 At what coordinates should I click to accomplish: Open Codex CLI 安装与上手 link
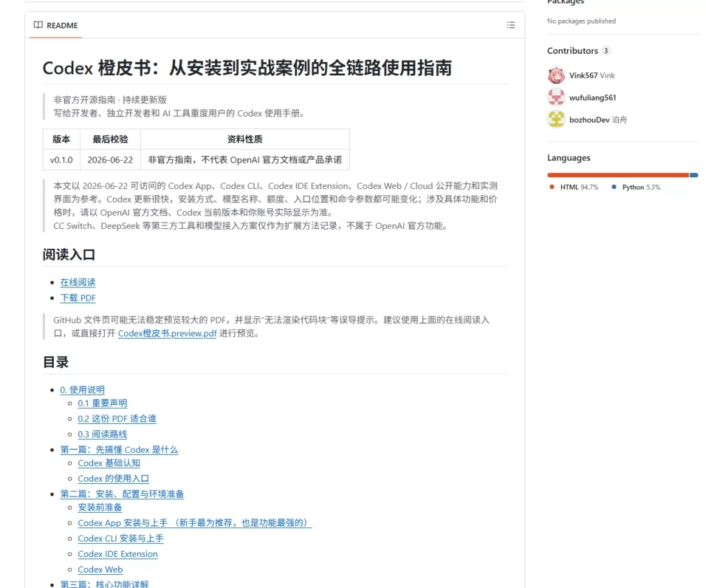[121, 538]
